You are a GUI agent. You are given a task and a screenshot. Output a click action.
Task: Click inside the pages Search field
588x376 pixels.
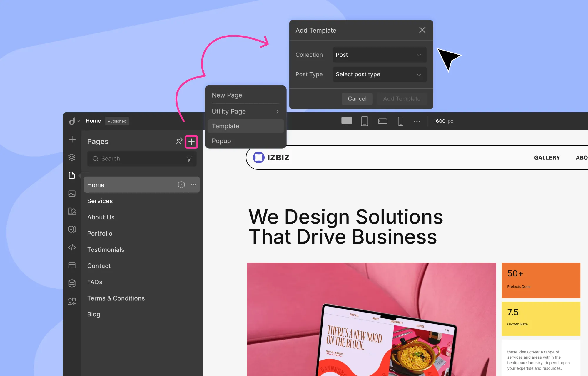click(142, 159)
